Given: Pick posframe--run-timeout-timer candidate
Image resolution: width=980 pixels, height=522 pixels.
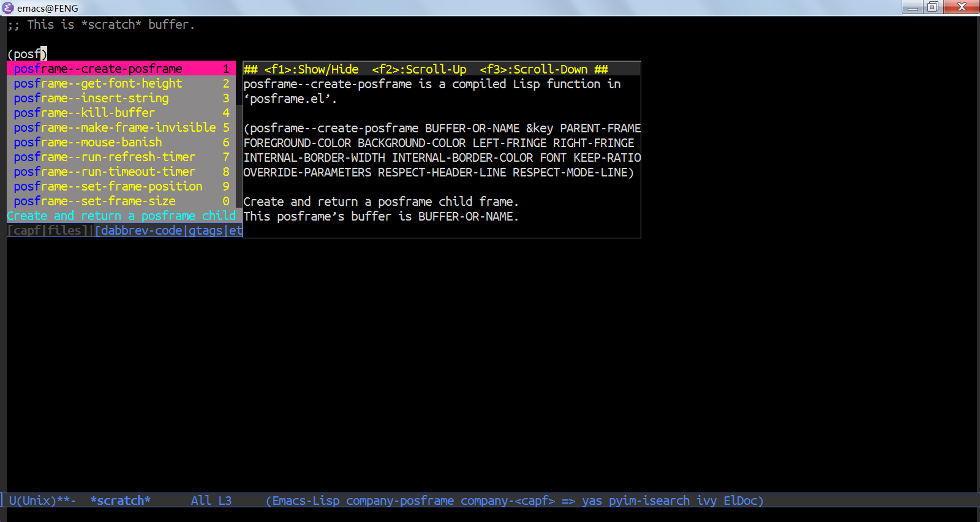Looking at the screenshot, I should pos(121,172).
